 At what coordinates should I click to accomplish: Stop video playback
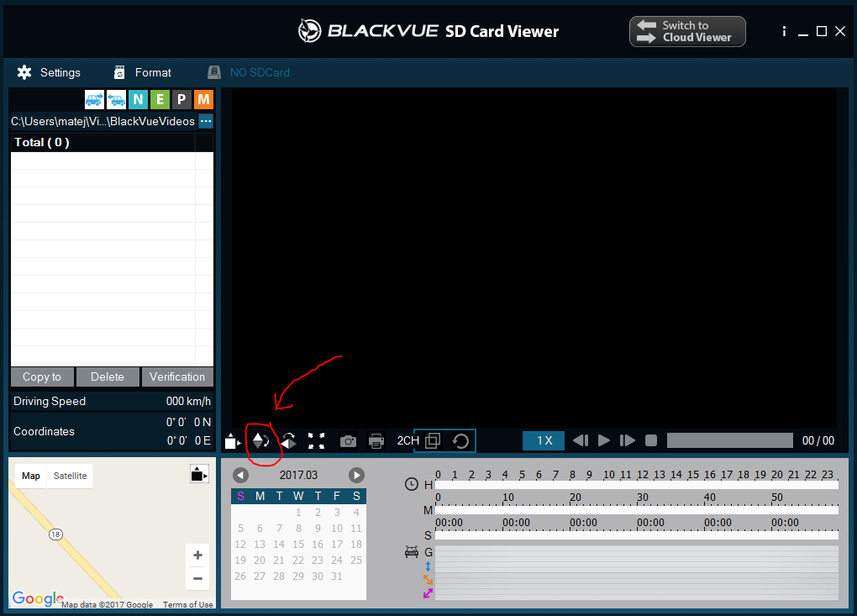[651, 440]
